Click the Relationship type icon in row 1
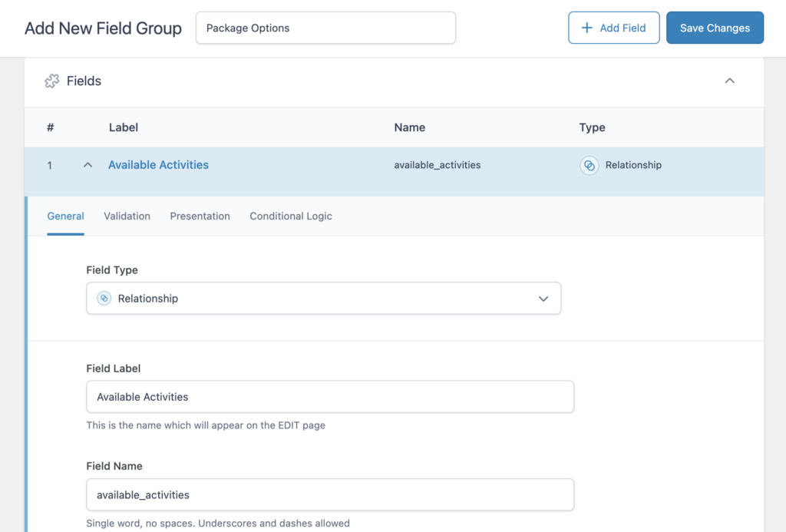786x532 pixels. [x=589, y=164]
